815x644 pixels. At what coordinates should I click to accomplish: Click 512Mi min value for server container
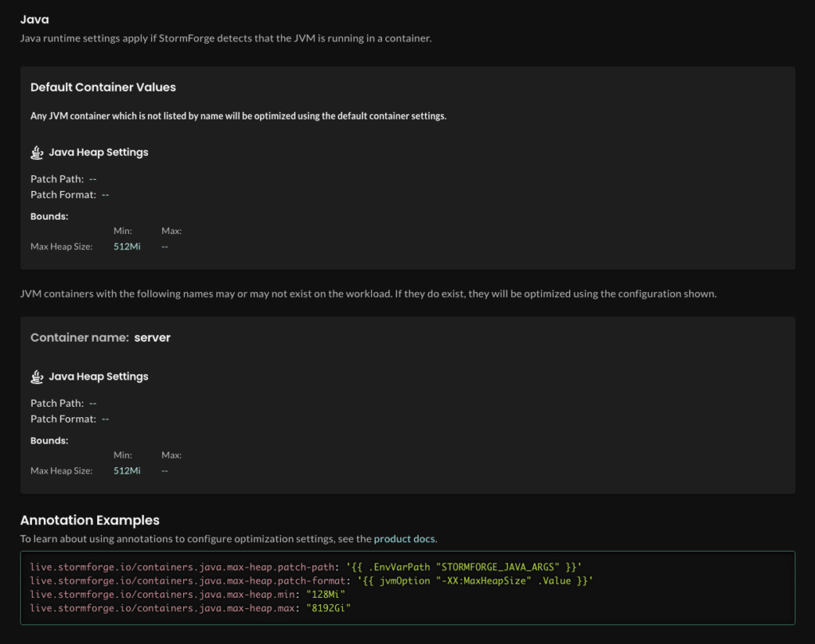tap(127, 470)
